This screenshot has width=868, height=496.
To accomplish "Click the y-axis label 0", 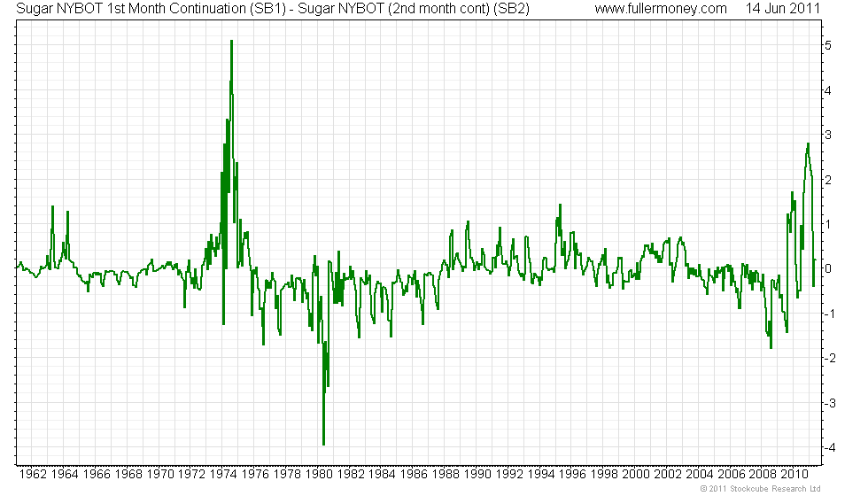I will [828, 269].
